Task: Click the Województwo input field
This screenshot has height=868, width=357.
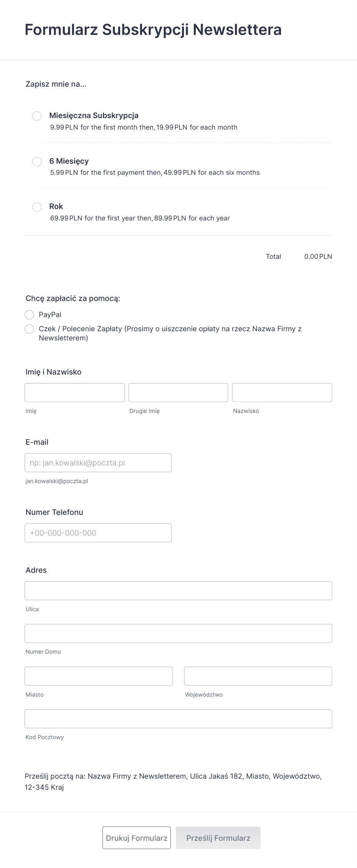Action: tap(258, 676)
